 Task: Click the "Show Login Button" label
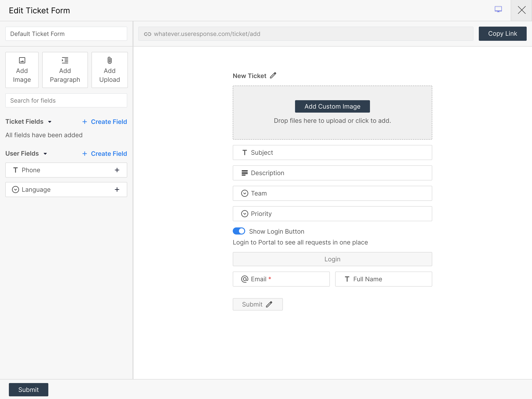277,231
